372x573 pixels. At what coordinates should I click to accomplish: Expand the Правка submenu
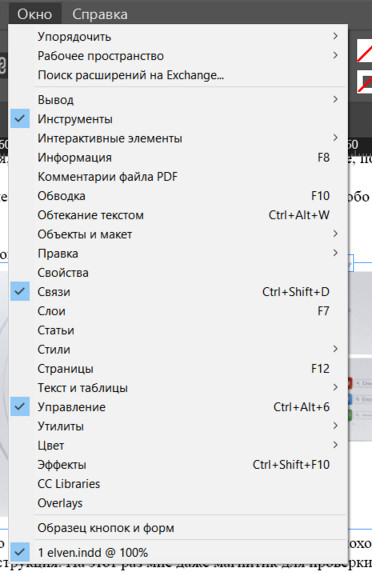coord(178,253)
